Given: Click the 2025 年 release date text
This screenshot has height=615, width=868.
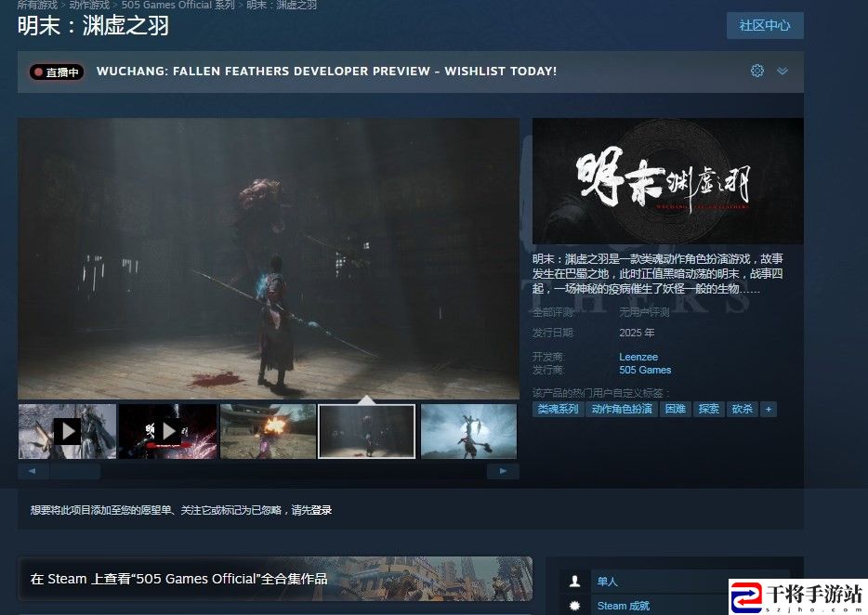Looking at the screenshot, I should coord(637,333).
